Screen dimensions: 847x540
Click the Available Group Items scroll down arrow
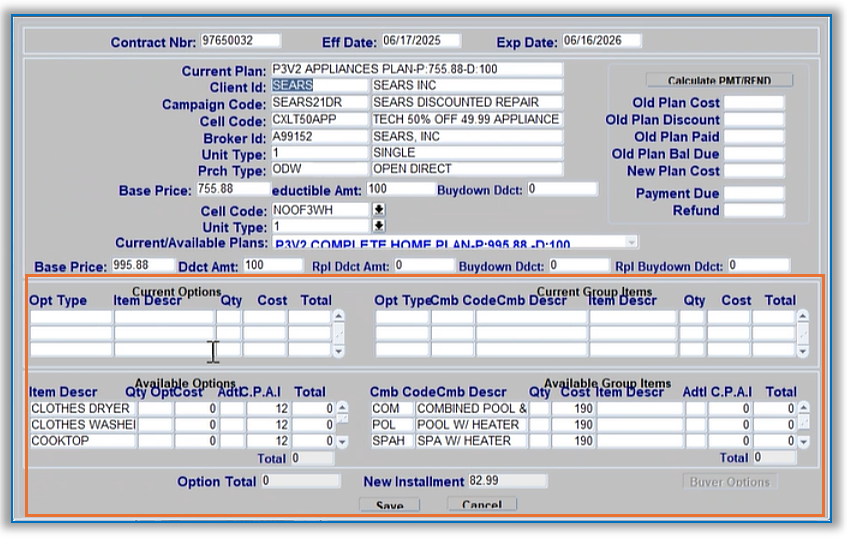803,442
